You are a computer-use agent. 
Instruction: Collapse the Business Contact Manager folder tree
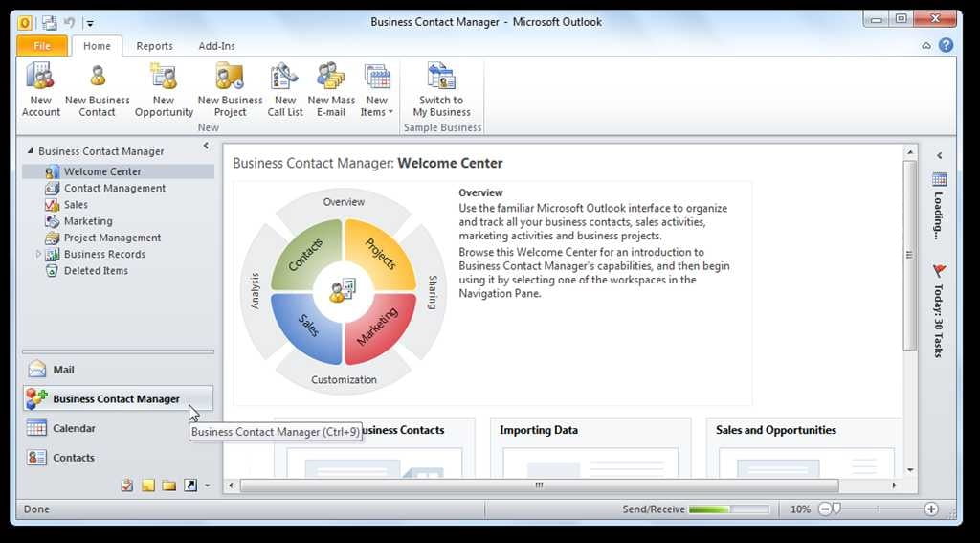point(30,151)
